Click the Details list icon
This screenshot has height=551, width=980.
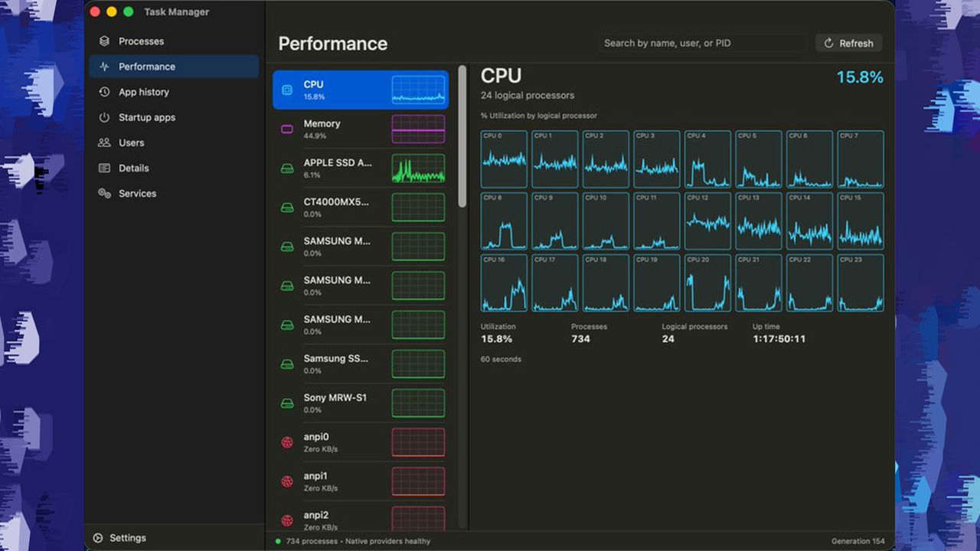[x=104, y=168]
